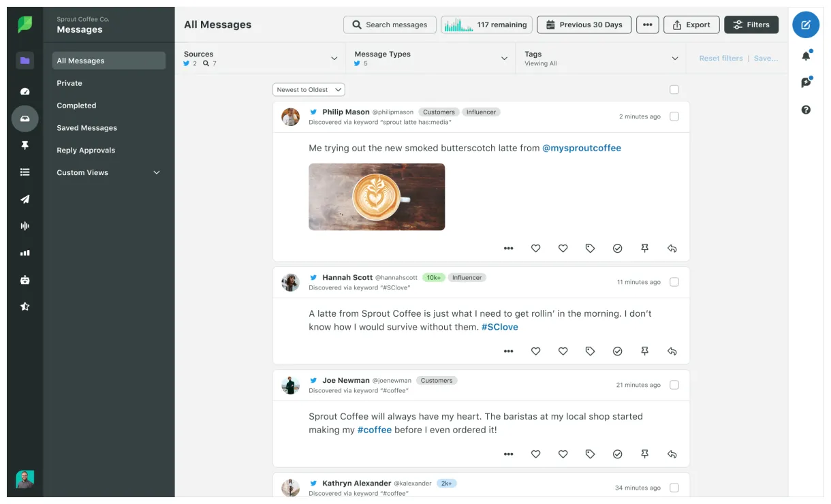Tag Philip Mason's latte message
The width and height of the screenshot is (831, 504).
tap(590, 248)
